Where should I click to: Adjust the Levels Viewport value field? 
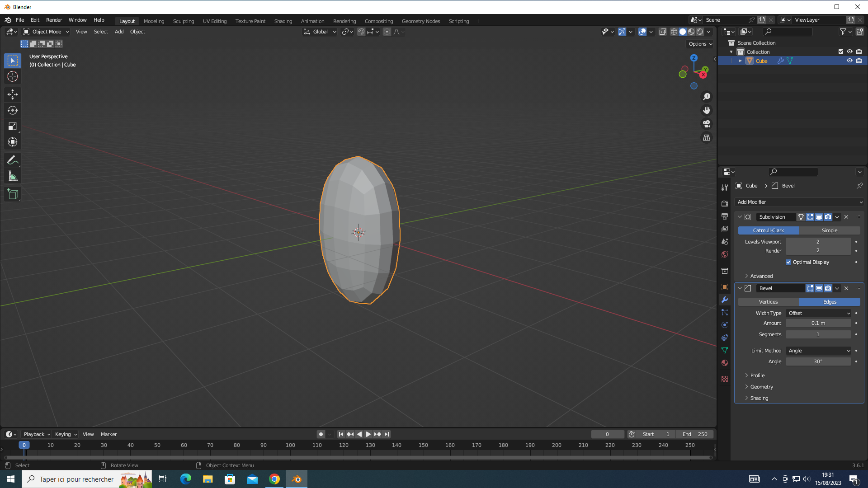pyautogui.click(x=818, y=242)
